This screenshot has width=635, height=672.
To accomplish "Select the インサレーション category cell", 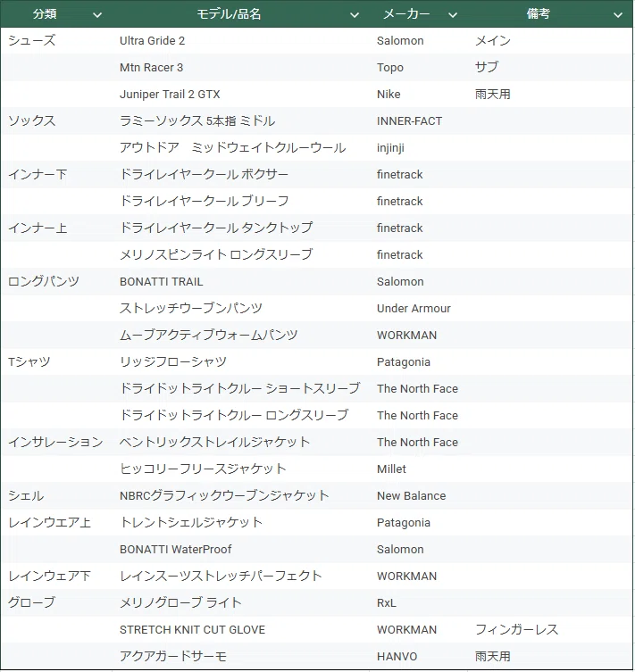I will click(55, 442).
